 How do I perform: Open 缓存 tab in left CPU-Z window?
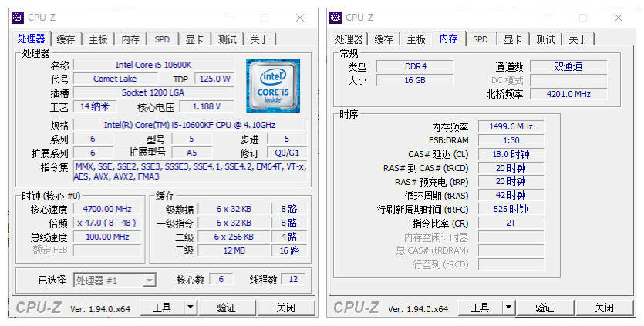pyautogui.click(x=66, y=39)
